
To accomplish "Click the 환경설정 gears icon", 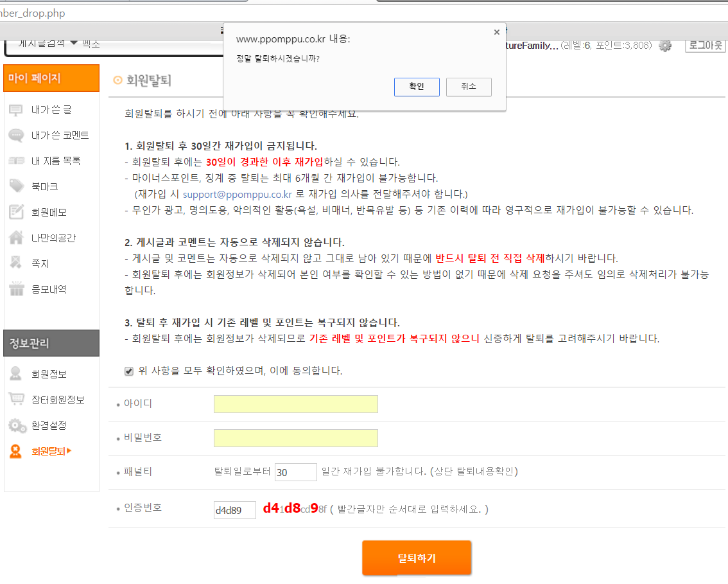I will [x=16, y=425].
